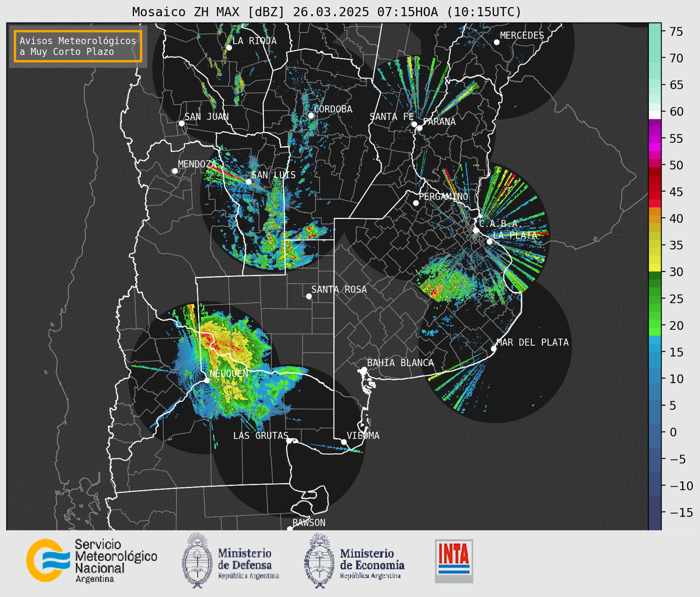Click the CORDOBA city marker dot

point(311,115)
